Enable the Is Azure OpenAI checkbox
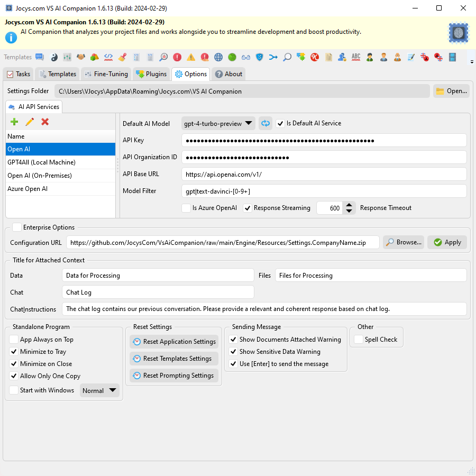Viewport: 476px width, 476px height. tap(186, 208)
